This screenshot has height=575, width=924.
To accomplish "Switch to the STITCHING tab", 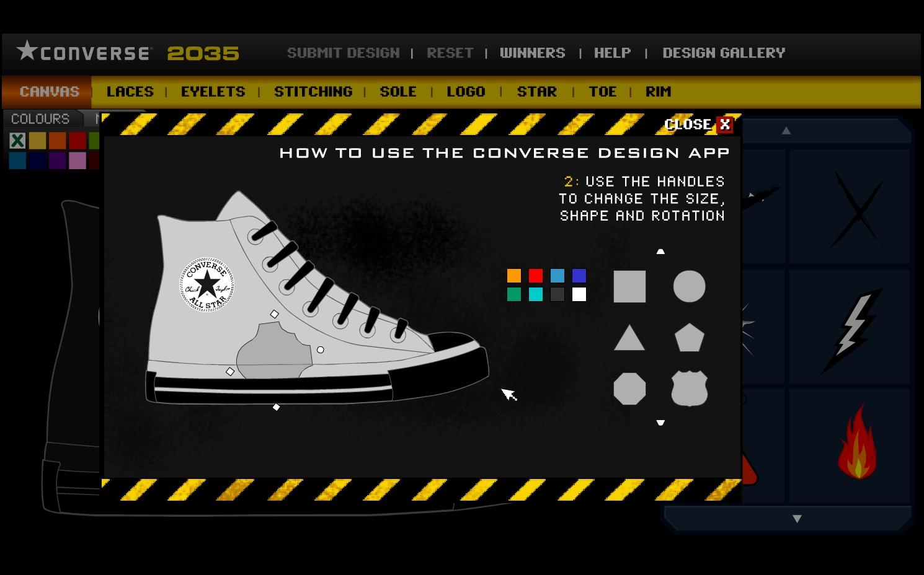I will pos(313,92).
